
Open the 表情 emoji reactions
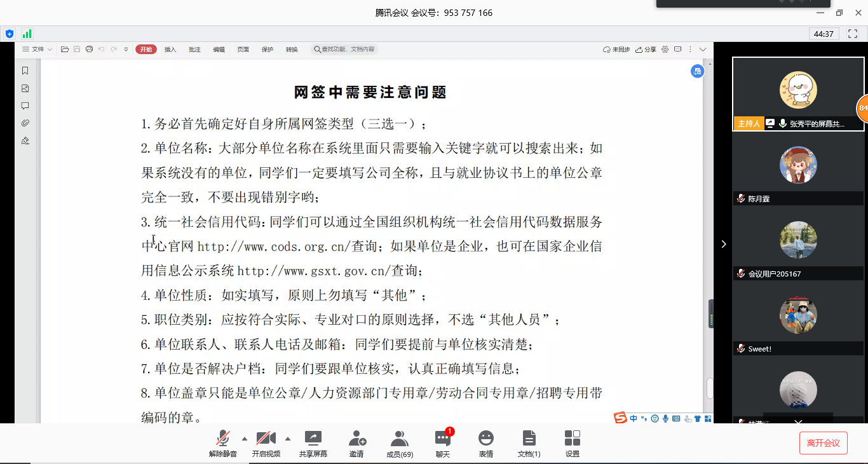pos(486,443)
